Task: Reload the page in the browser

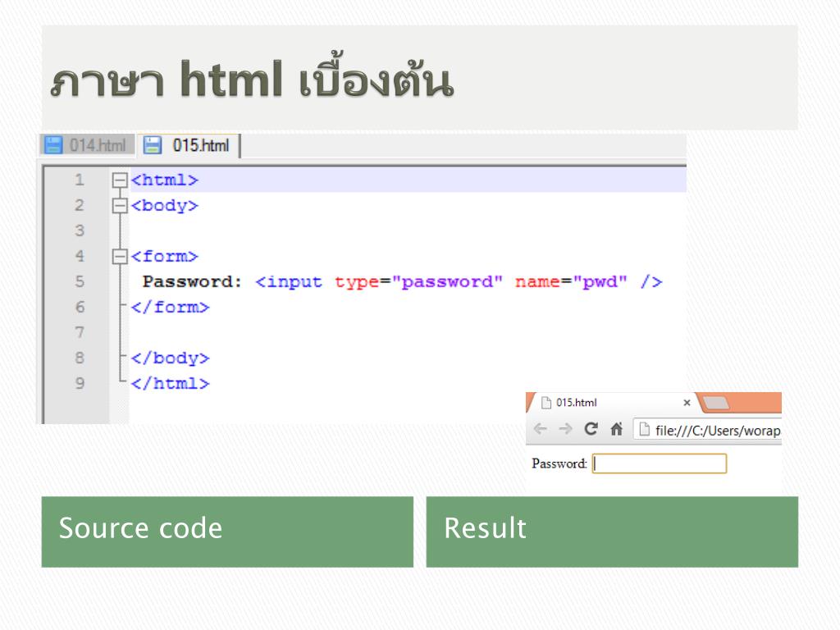Action: point(591,428)
